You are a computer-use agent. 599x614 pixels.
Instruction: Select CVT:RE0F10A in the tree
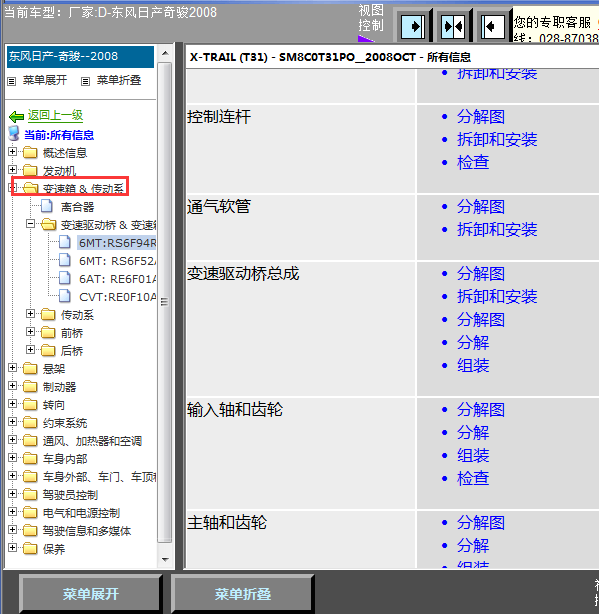117,297
